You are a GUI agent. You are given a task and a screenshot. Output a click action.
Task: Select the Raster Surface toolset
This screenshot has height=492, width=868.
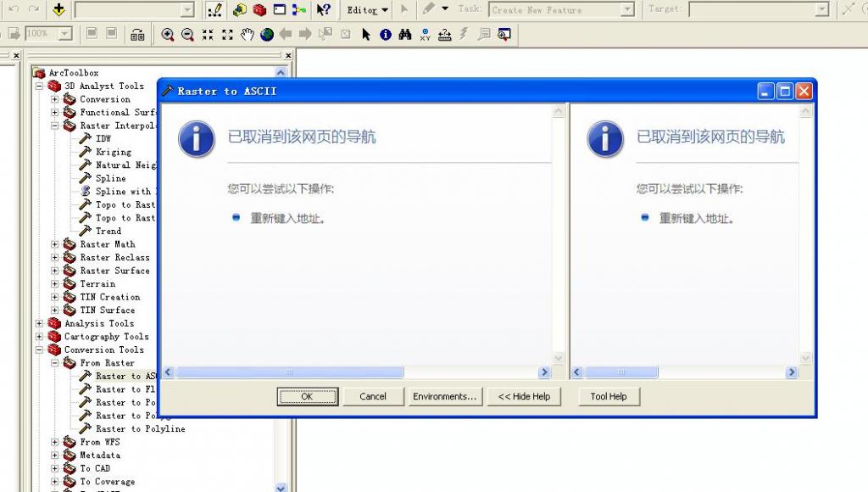tap(114, 271)
